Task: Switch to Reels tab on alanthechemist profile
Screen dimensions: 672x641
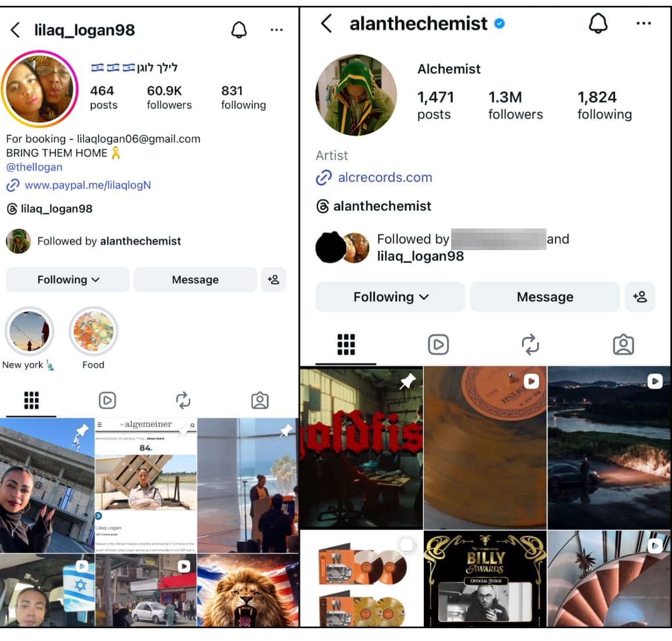Action: pyautogui.click(x=438, y=344)
